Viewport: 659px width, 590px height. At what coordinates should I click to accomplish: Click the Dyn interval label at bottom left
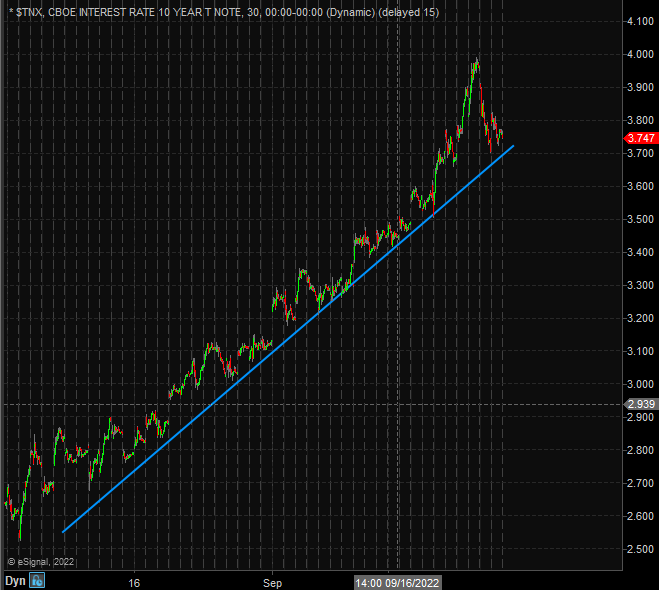click(x=15, y=581)
